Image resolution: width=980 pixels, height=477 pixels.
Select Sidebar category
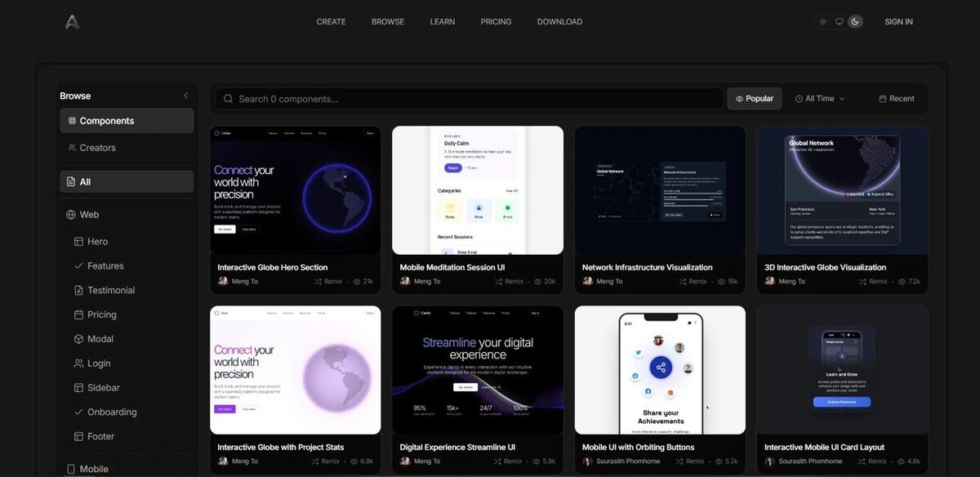pyautogui.click(x=103, y=388)
